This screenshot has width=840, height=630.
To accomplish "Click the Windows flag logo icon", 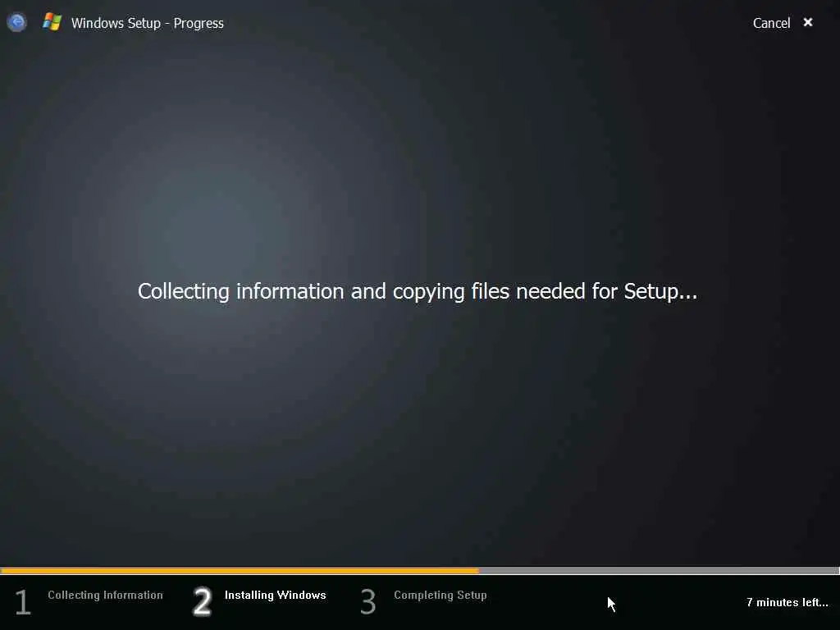I will [52, 22].
